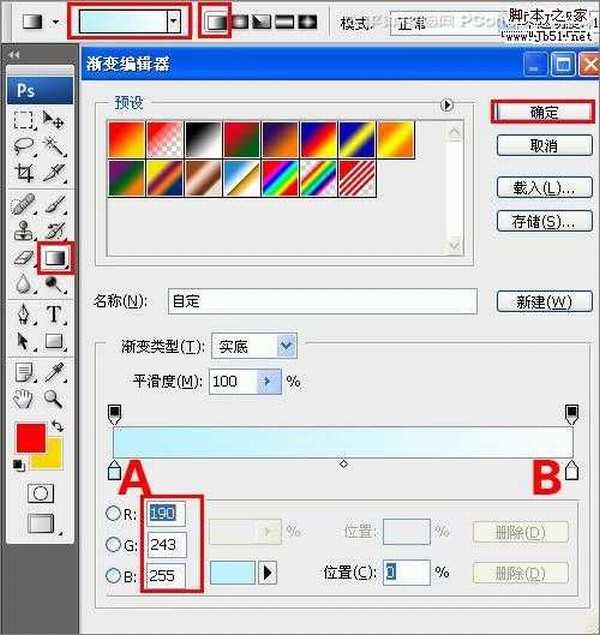Select the Eraser tool
Screen dimensions: 600x635
click(x=25, y=258)
